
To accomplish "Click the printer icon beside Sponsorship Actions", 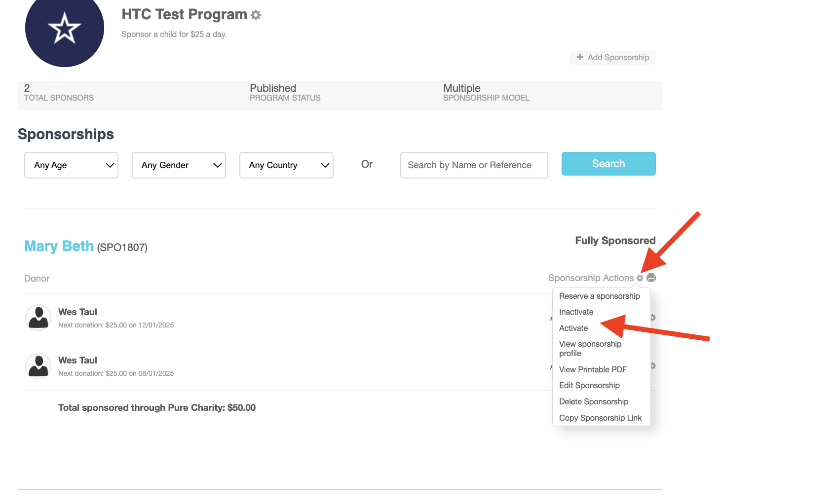I will point(651,278).
